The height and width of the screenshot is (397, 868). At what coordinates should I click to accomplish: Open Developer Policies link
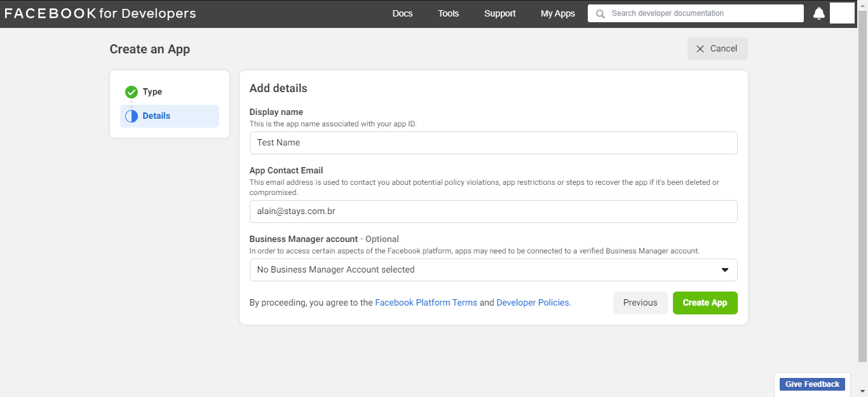(534, 303)
